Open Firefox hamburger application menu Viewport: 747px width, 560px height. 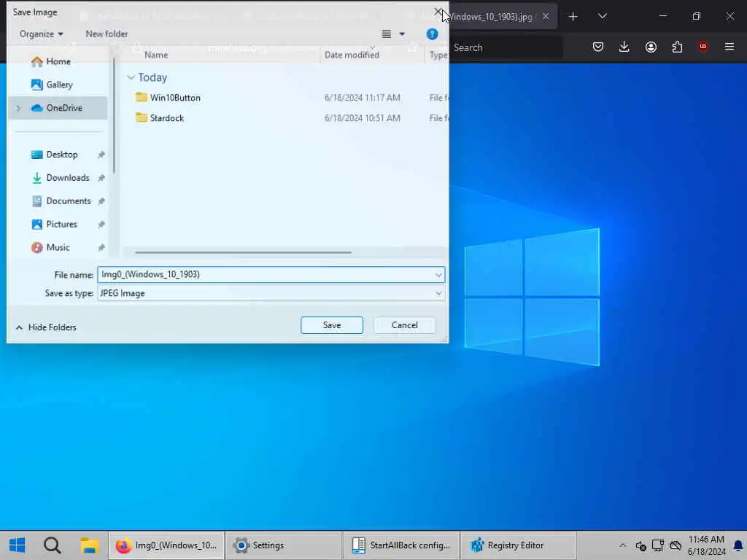coord(729,47)
